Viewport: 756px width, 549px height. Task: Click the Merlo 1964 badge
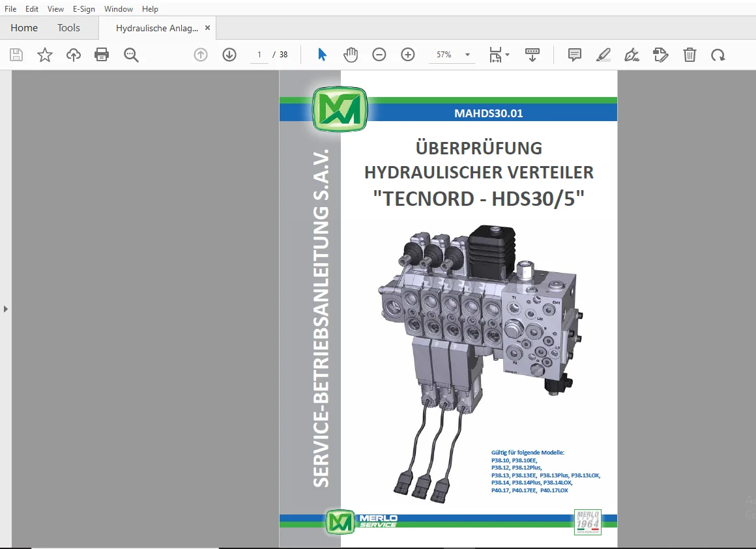pyautogui.click(x=588, y=522)
